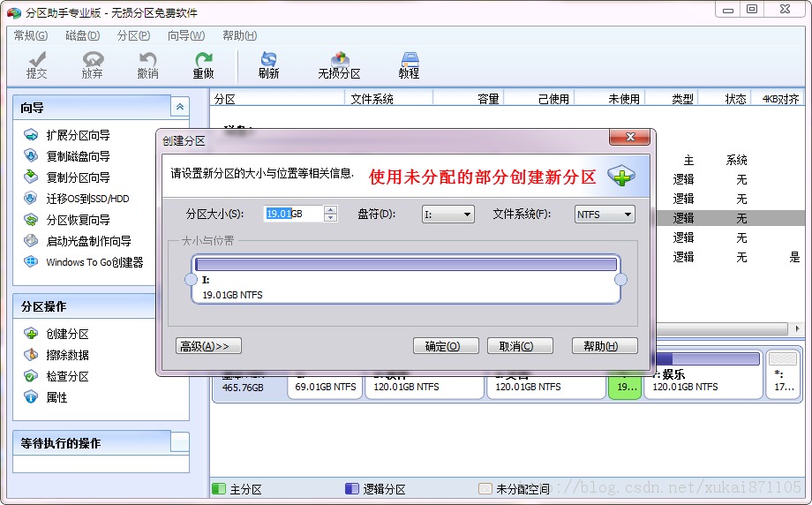Open the 文件系统 NTFS dropdown
The image size is (812, 505).
click(x=605, y=214)
